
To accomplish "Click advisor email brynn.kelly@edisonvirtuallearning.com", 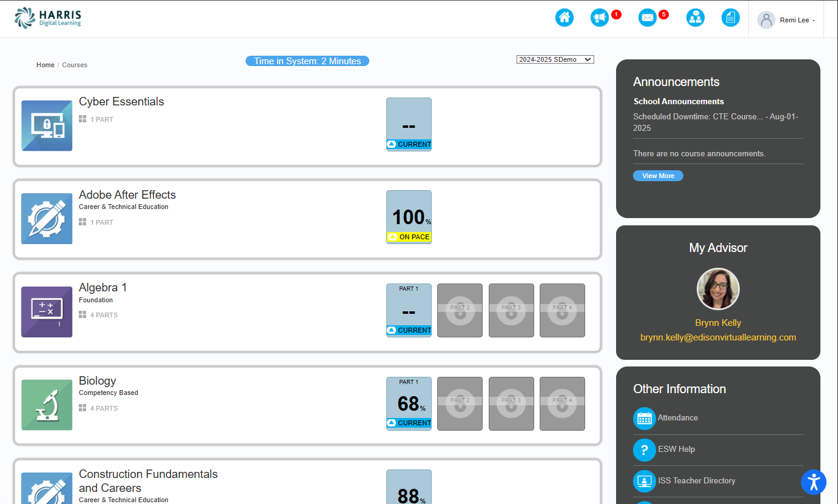I will point(718,337).
